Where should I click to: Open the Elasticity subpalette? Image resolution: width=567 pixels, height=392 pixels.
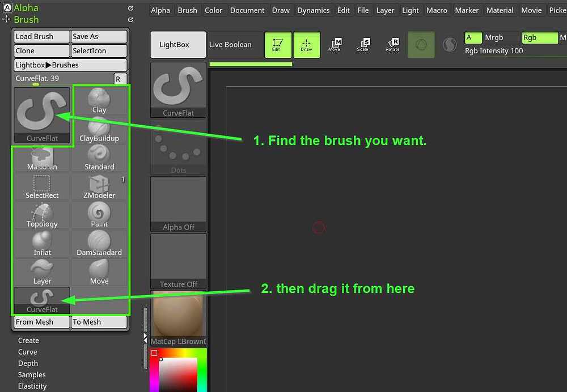[32, 386]
